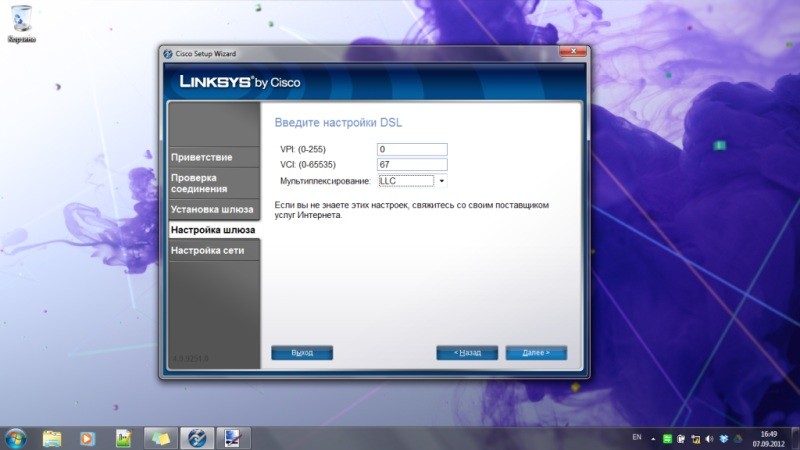Open the network status tray icon

pyautogui.click(x=695, y=439)
